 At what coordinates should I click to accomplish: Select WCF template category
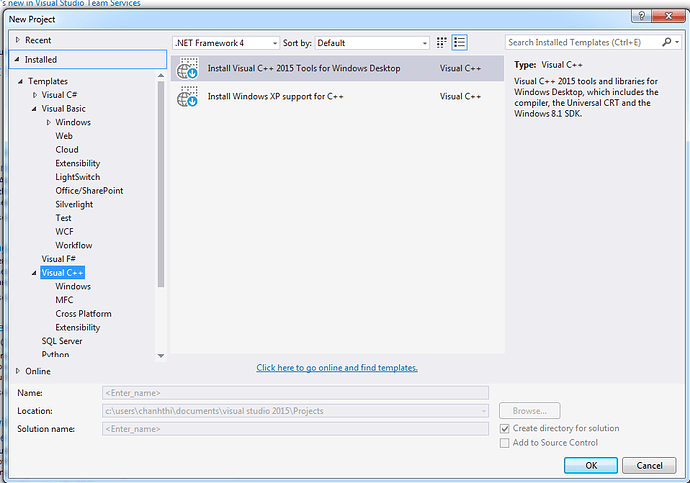(64, 231)
